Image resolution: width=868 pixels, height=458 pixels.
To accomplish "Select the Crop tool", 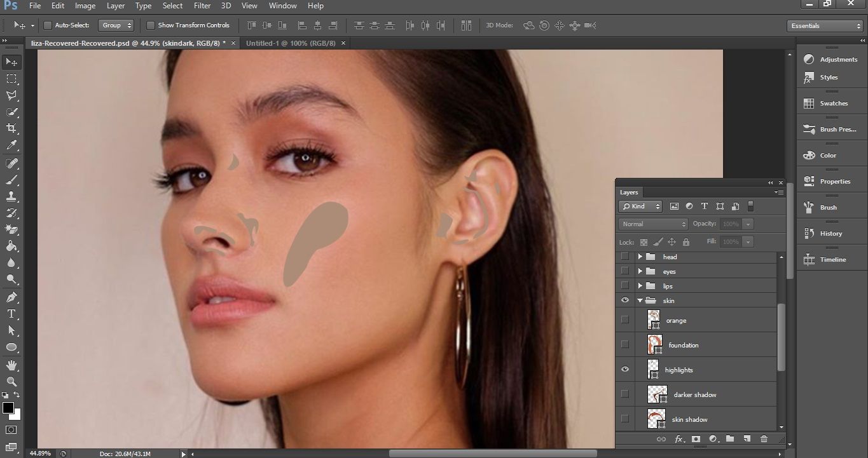I will click(11, 129).
